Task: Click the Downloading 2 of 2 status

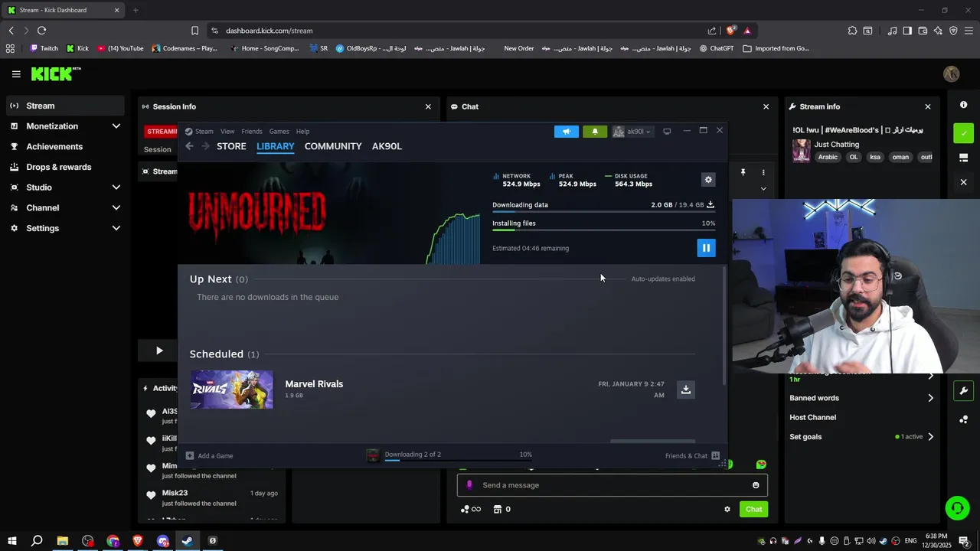Action: coord(413,455)
